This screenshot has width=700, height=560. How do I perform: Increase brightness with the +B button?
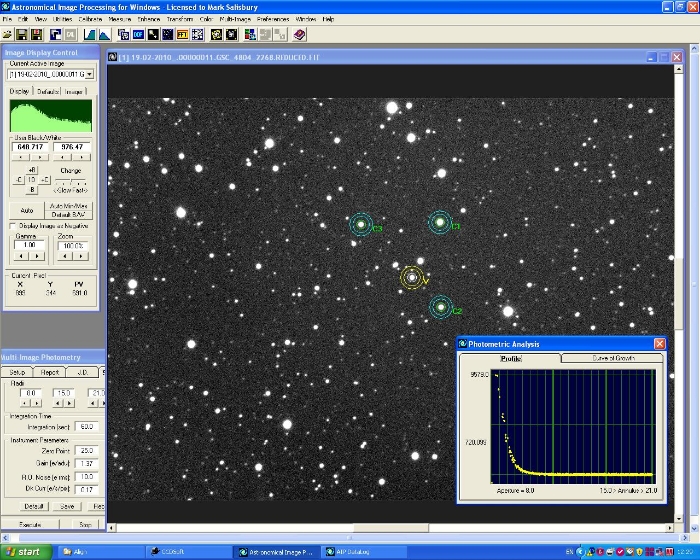click(x=32, y=170)
